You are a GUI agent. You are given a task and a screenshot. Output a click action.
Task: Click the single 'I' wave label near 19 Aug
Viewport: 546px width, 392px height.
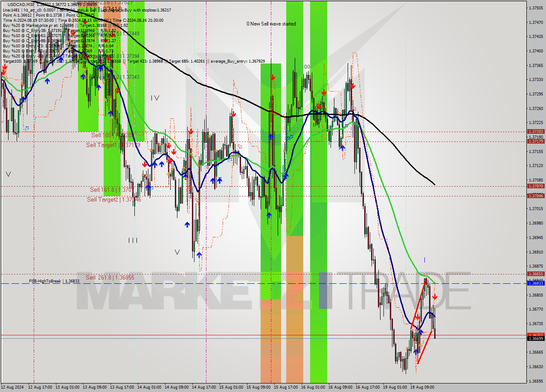424,259
